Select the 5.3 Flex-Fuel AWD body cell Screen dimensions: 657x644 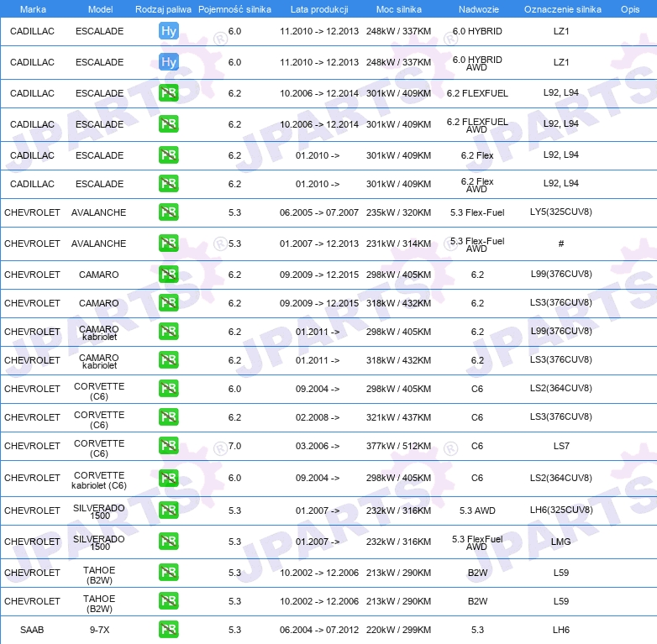pos(477,245)
